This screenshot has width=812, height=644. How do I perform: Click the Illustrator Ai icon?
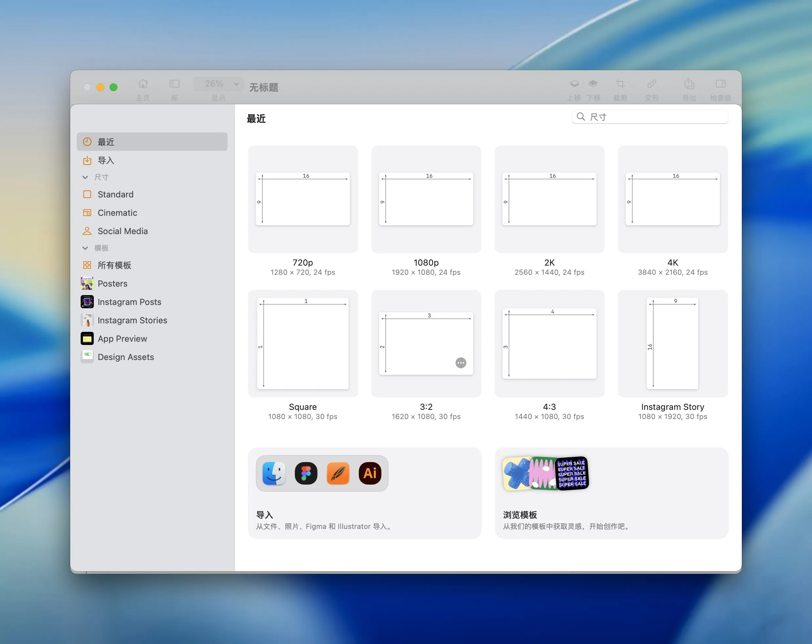370,473
